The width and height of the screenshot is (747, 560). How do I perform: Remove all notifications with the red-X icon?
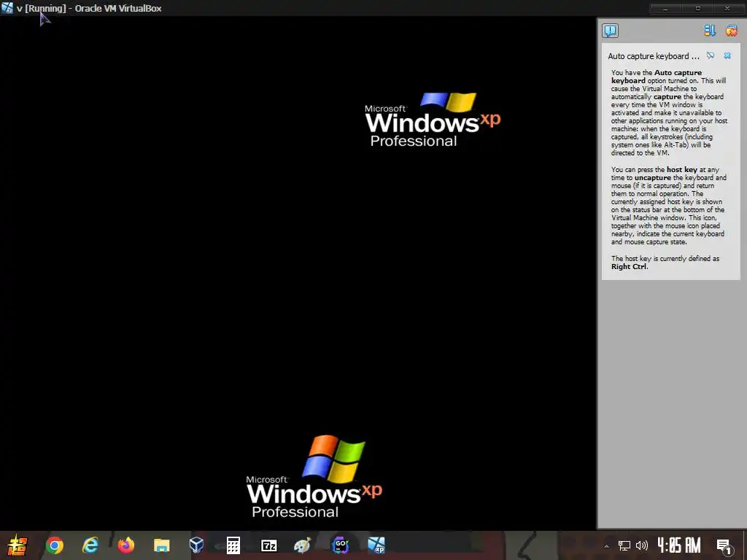[731, 31]
